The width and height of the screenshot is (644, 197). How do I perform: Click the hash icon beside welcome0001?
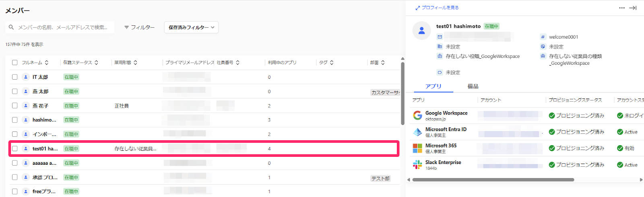(x=543, y=37)
